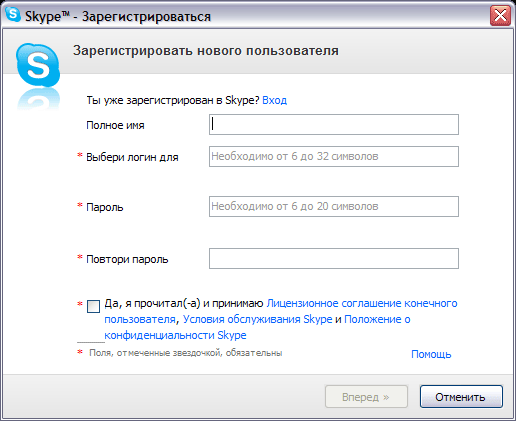This screenshot has width=516, height=421.
Task: Open the Вход sign-in link
Action: 274,100
